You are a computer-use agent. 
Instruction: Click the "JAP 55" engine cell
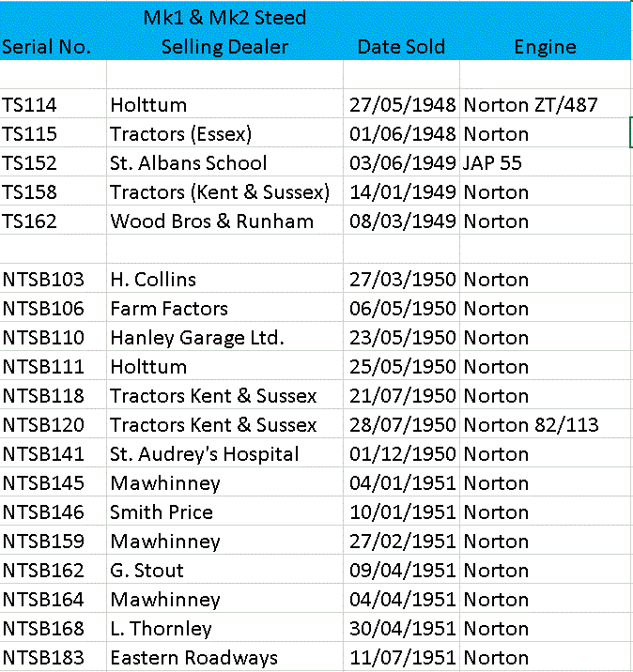pos(492,163)
